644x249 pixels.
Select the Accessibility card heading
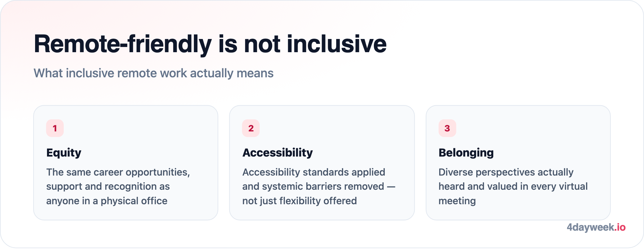278,153
